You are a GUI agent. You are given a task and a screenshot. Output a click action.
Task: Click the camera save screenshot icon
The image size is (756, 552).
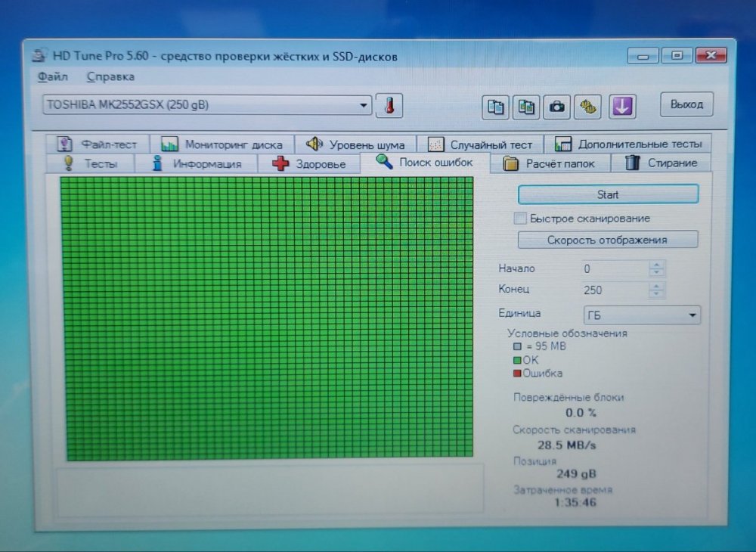point(556,107)
